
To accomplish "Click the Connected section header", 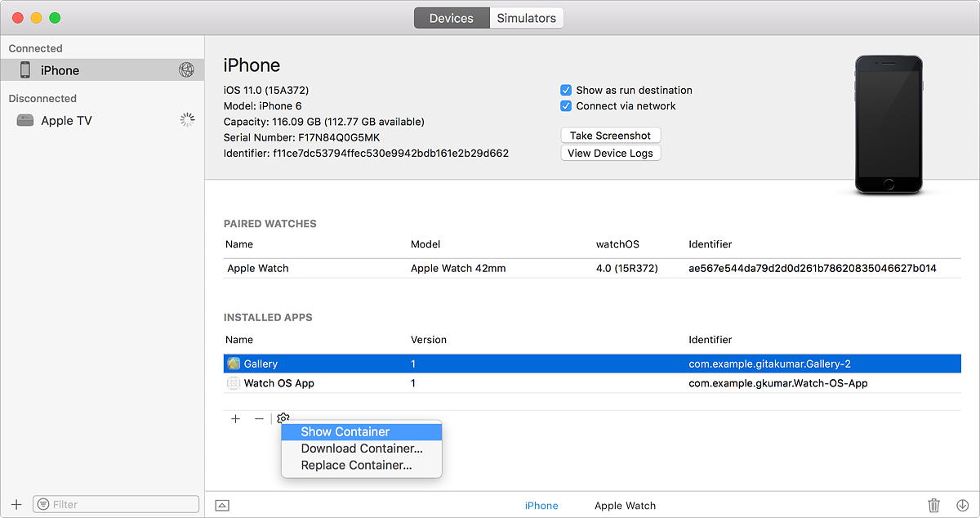I will pyautogui.click(x=36, y=48).
